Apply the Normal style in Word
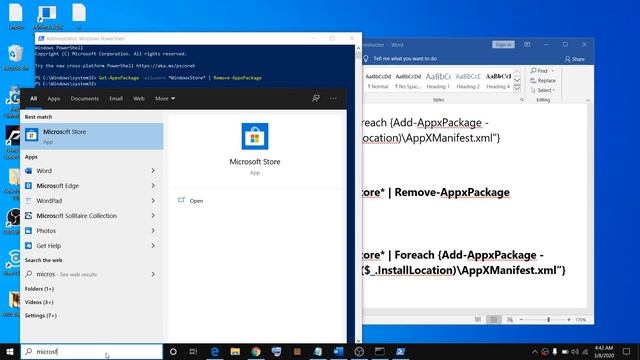The height and width of the screenshot is (360, 640). tap(378, 80)
